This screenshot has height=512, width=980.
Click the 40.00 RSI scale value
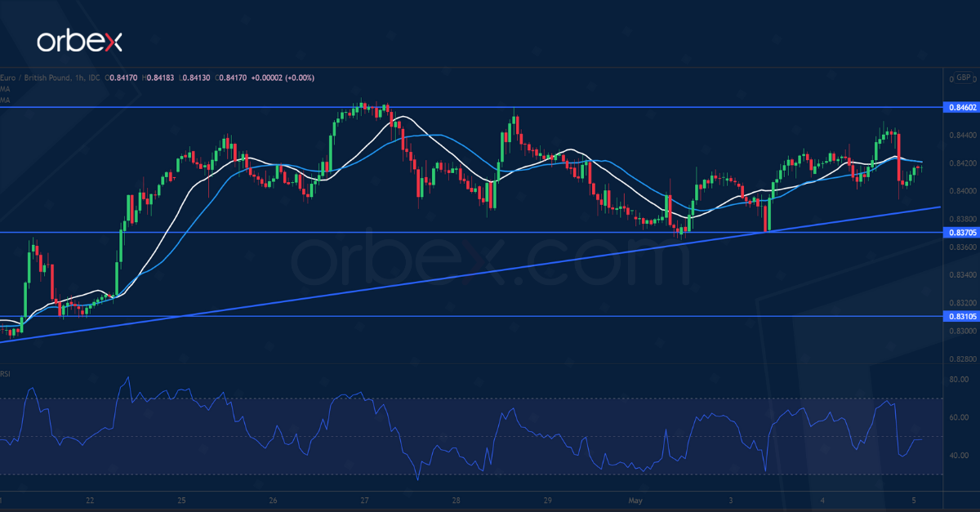(x=957, y=456)
